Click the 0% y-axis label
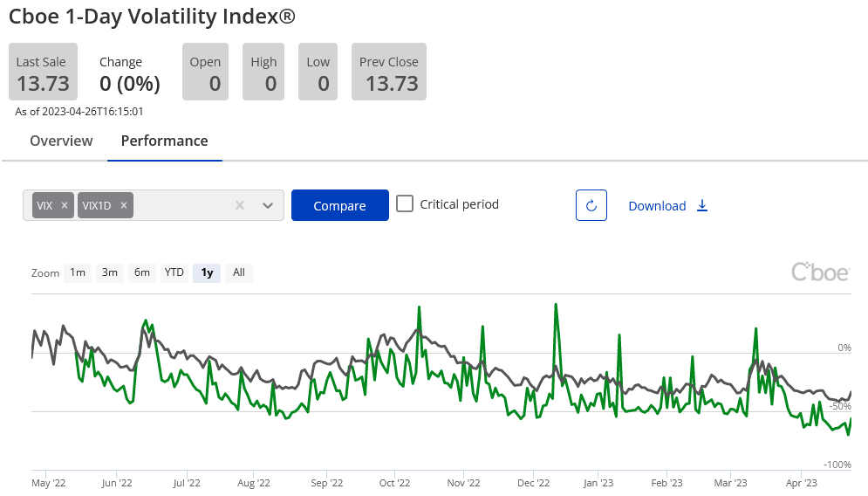868x496 pixels. pos(844,348)
